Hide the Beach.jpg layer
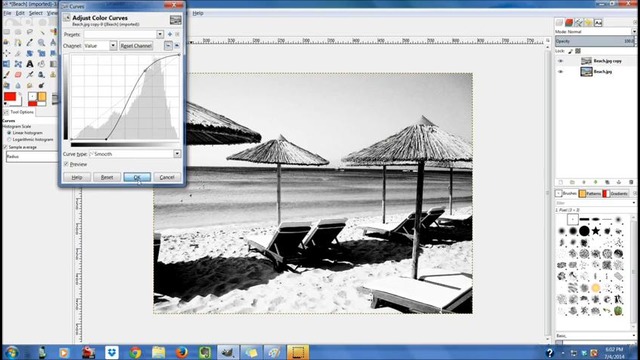 (x=560, y=71)
